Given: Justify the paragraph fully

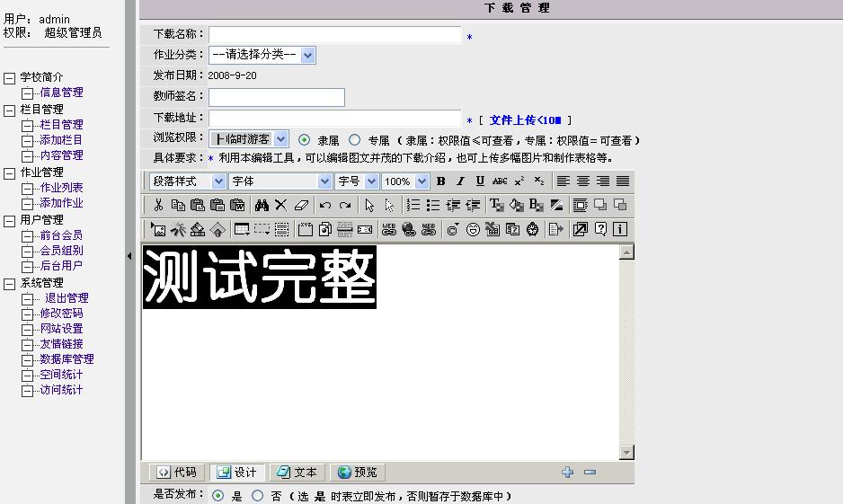Looking at the screenshot, I should 623,181.
